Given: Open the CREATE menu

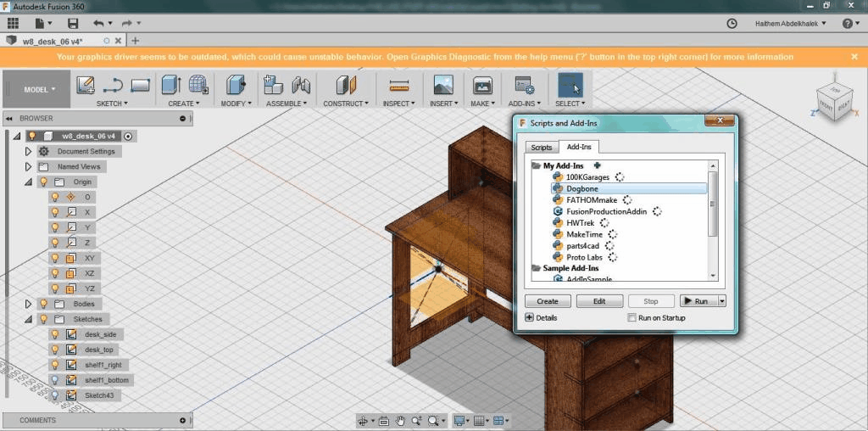Looking at the screenshot, I should pyautogui.click(x=184, y=104).
